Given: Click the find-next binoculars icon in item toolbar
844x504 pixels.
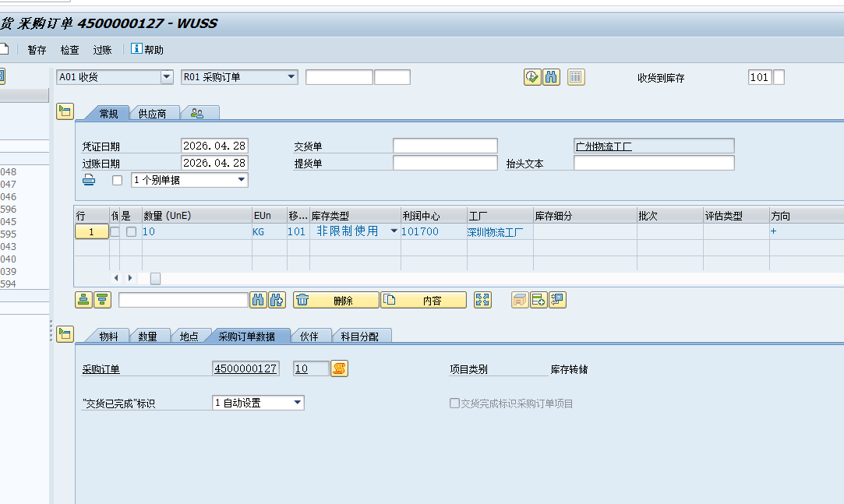Looking at the screenshot, I should click(276, 300).
